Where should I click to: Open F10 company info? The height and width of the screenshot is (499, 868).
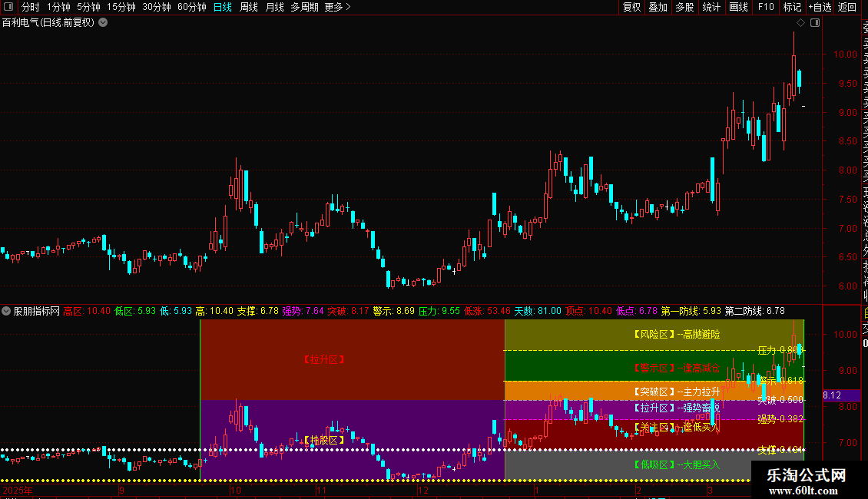766,7
